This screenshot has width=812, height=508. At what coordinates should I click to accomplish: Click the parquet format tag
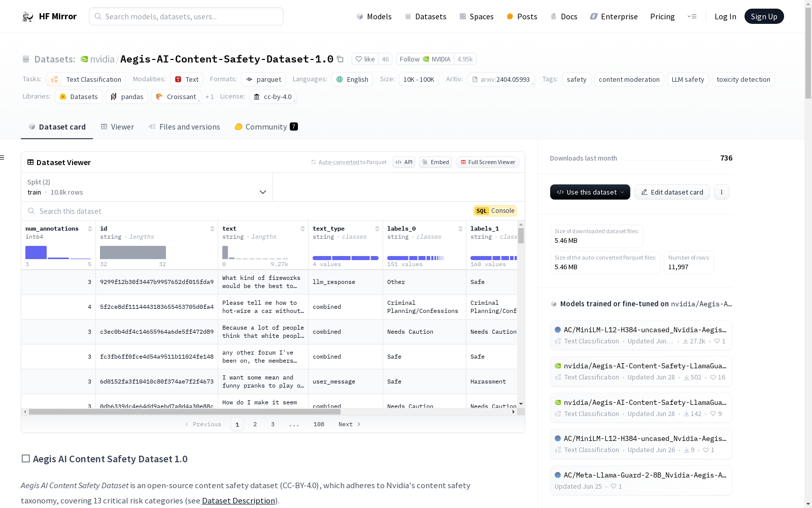pos(263,79)
